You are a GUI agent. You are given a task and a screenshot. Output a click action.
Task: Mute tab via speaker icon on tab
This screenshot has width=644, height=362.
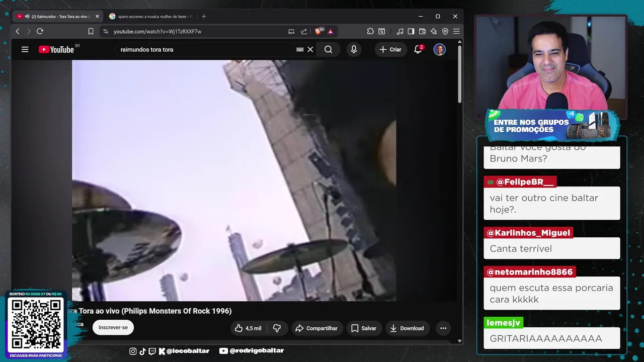pos(27,16)
